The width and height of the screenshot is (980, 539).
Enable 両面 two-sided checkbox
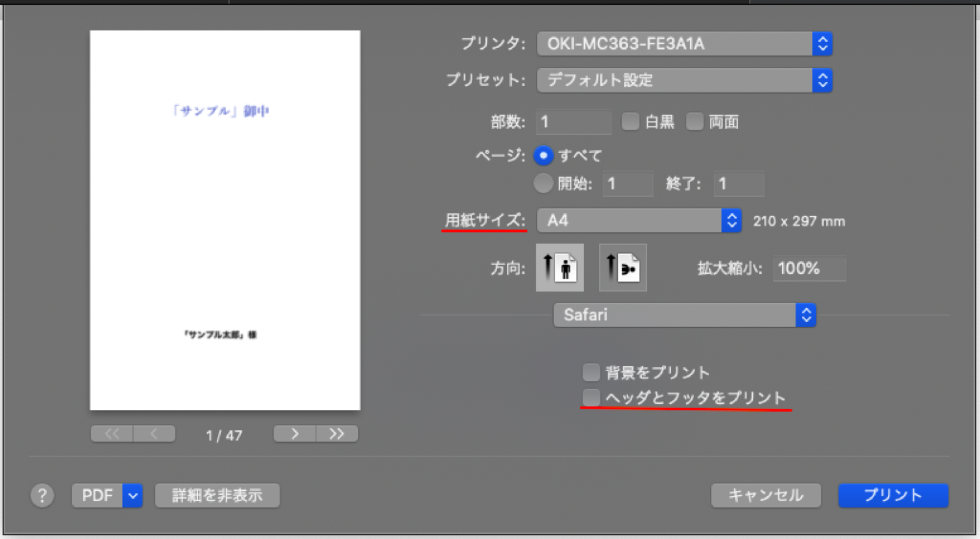(695, 122)
